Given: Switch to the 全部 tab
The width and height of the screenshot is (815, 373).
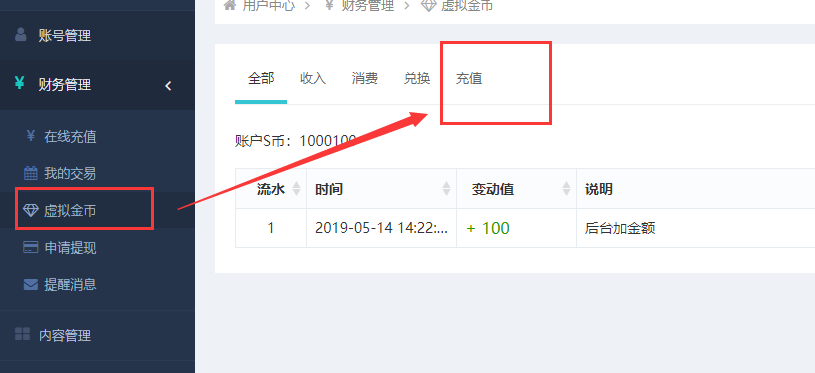Looking at the screenshot, I should (261, 78).
